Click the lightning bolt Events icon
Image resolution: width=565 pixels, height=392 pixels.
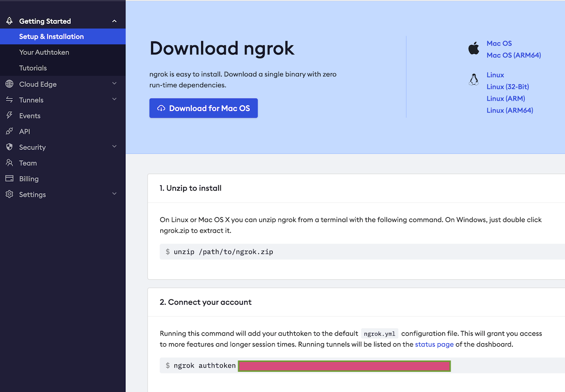(9, 115)
